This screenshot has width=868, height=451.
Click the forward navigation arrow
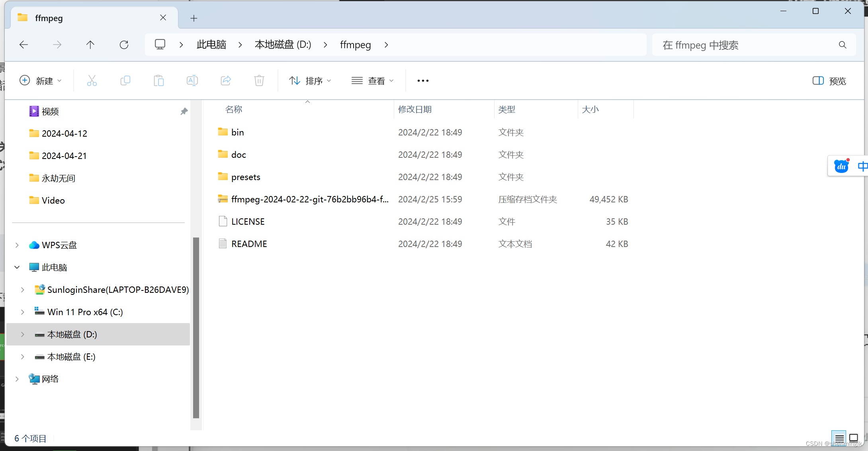click(57, 45)
